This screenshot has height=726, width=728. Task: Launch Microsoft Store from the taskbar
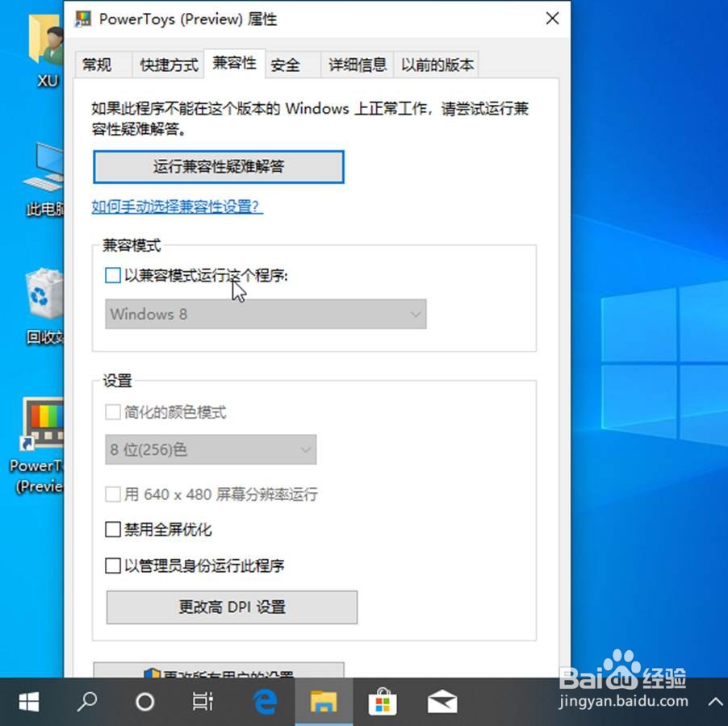coord(382,702)
